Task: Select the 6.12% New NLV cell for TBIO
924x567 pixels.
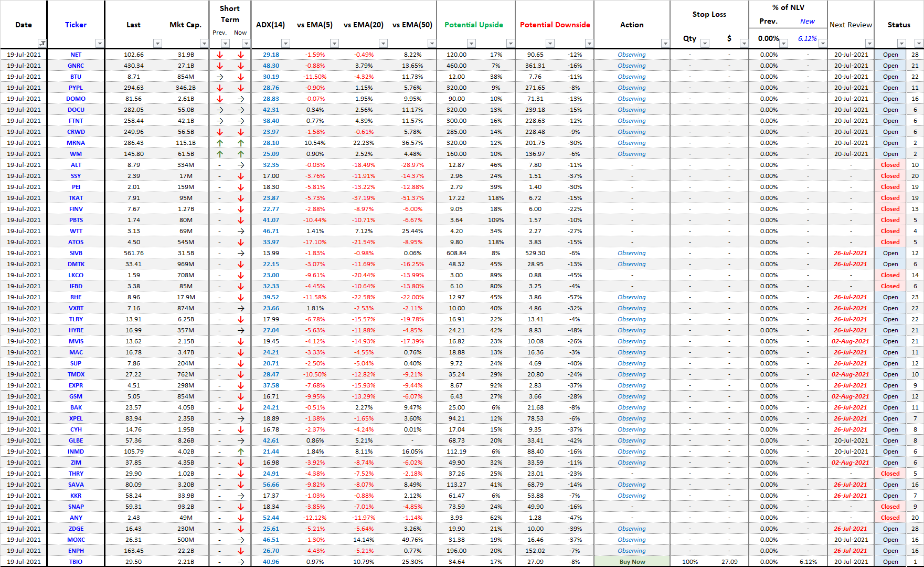Action: [808, 562]
